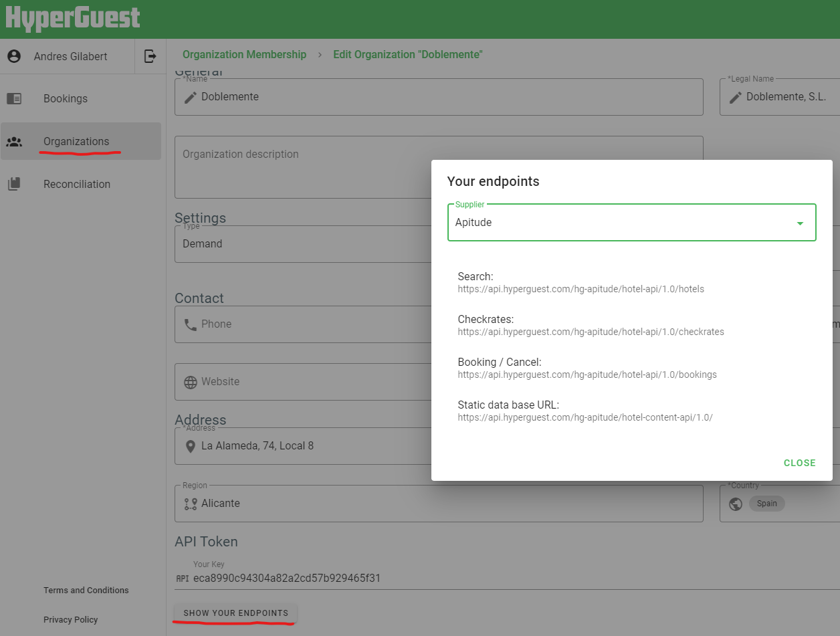
Task: Click the API Token section heading
Action: [206, 542]
